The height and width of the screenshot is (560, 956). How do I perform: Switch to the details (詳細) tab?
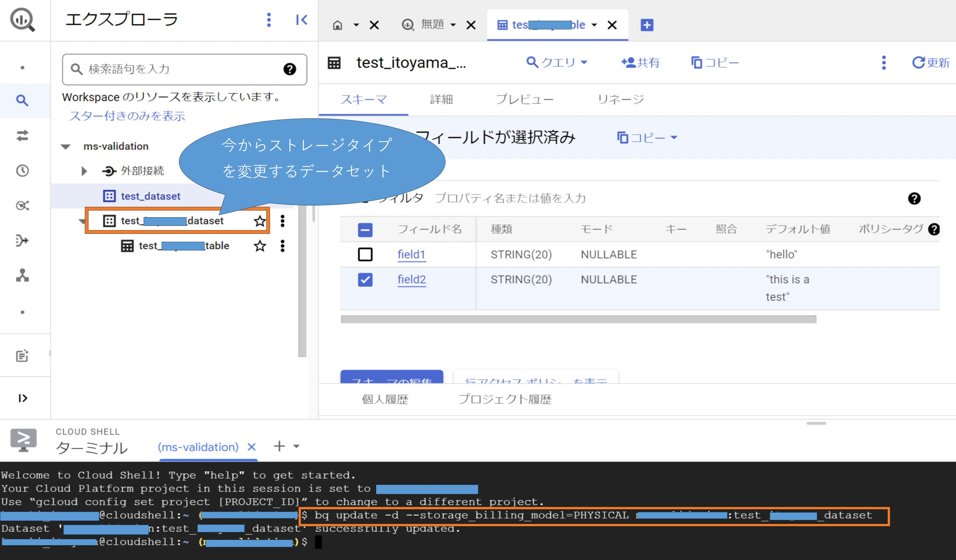(441, 100)
